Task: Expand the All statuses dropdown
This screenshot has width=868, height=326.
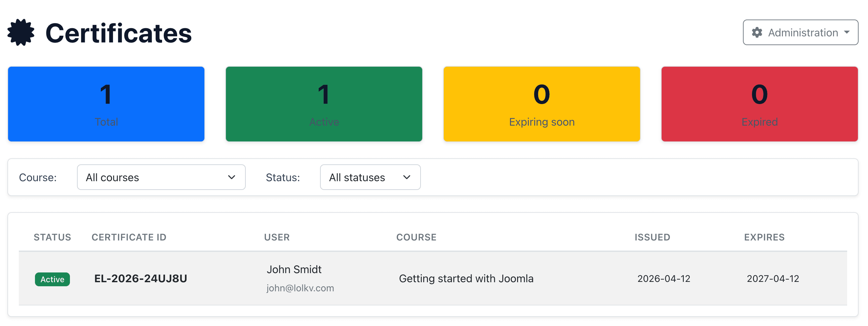Action: pos(370,177)
